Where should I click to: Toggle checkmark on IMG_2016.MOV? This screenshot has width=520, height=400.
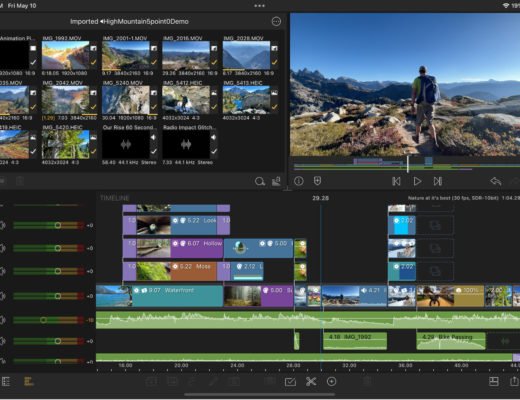214,62
